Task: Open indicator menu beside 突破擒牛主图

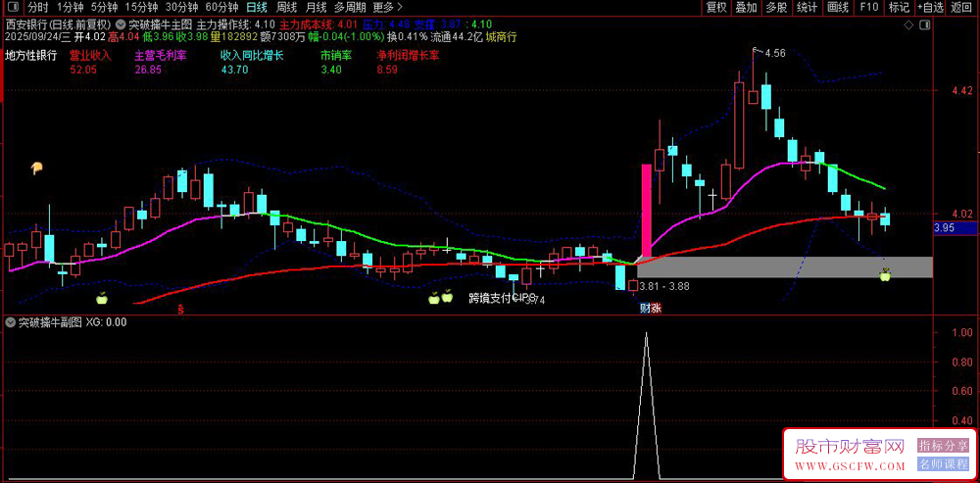Action: tap(121, 25)
